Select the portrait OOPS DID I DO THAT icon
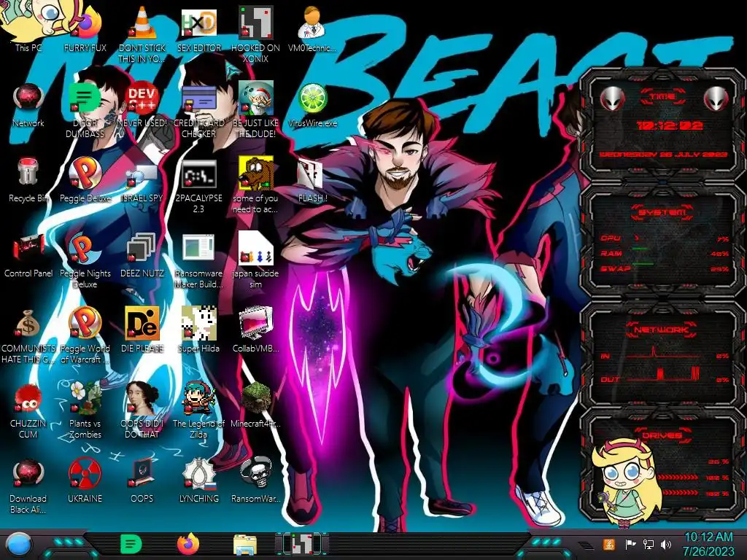 tap(142, 411)
